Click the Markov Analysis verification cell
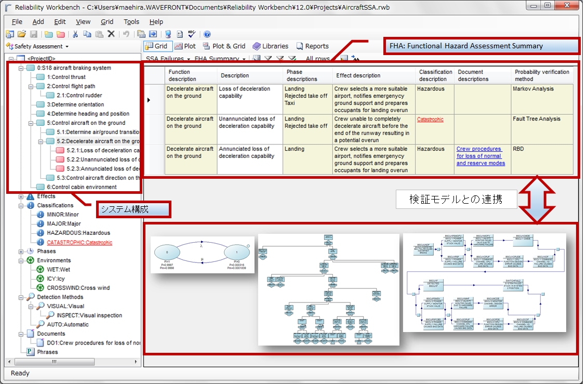588x384 pixels. (542, 99)
